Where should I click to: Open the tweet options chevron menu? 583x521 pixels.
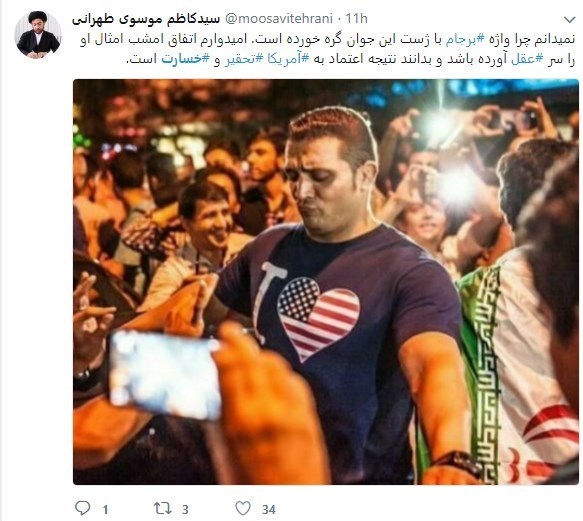point(569,19)
